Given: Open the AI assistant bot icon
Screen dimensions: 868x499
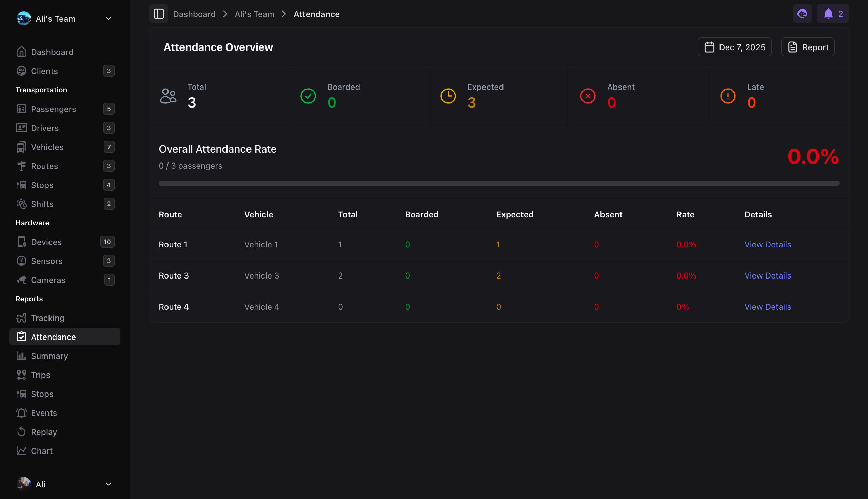Looking at the screenshot, I should [x=802, y=14].
